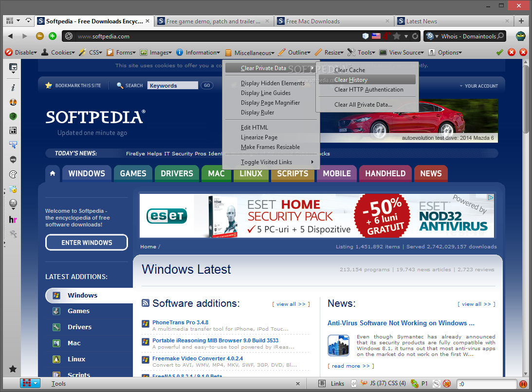
Task: Open the GAMES category tab
Action: [133, 173]
